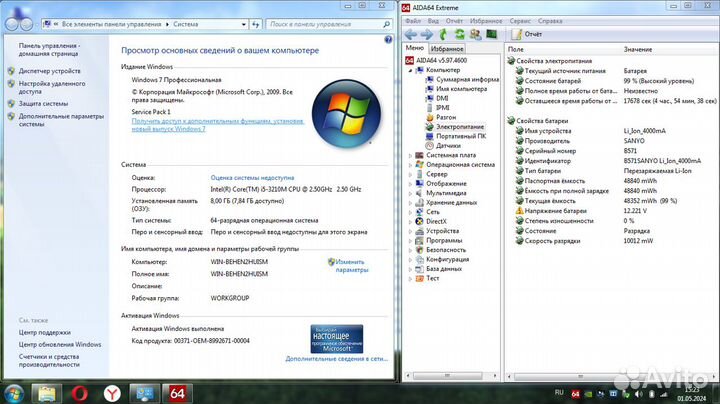720x404 pixels.
Task: Open Защита системы link
Action: tap(43, 104)
